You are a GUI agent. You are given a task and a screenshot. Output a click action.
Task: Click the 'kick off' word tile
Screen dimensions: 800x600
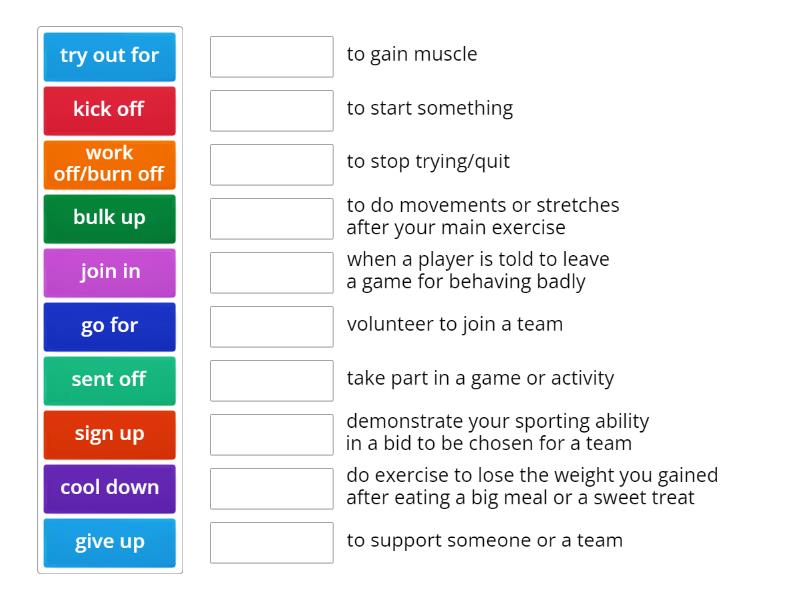tap(109, 110)
